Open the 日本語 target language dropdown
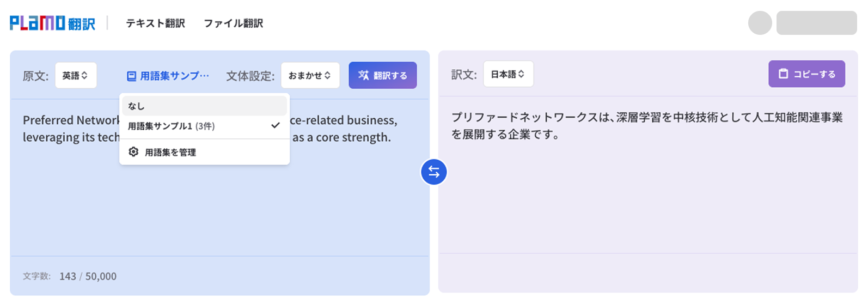This screenshot has width=868, height=304. point(508,74)
